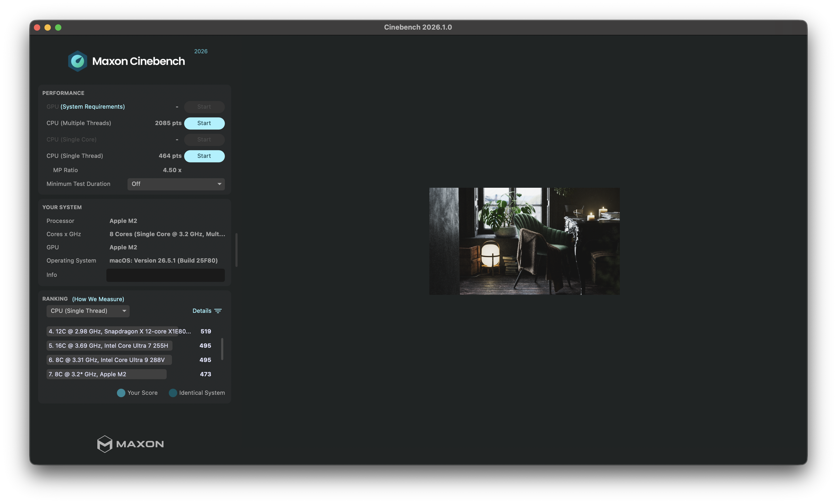The width and height of the screenshot is (837, 504).
Task: Click the Processor value Apple M2
Action: click(123, 221)
